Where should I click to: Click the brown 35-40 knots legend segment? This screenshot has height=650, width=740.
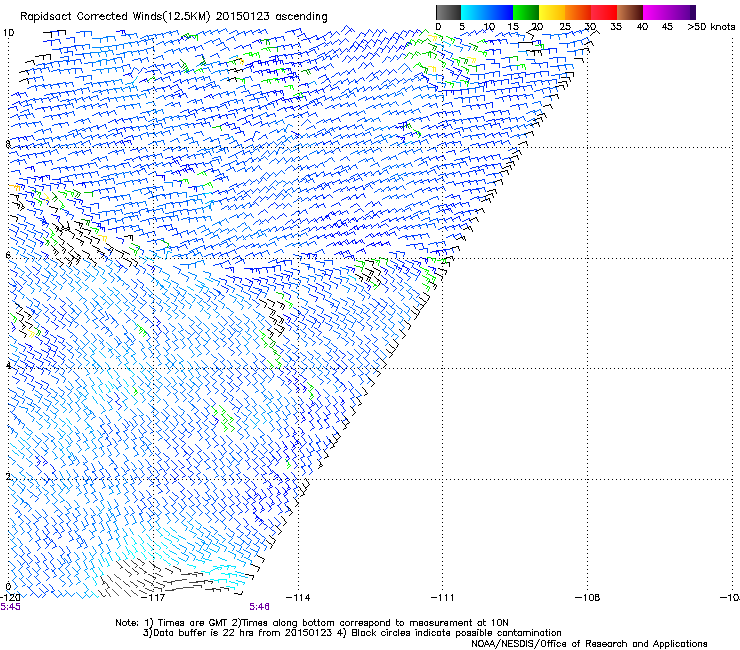click(x=630, y=12)
